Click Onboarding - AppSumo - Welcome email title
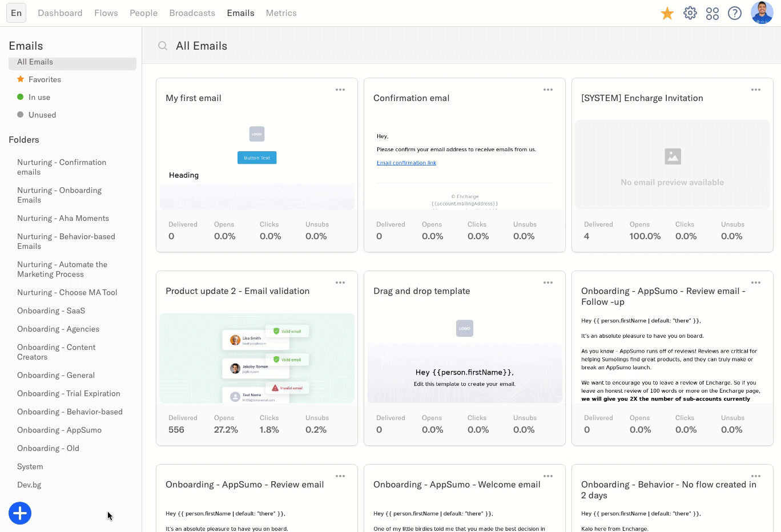The image size is (781, 532). [x=457, y=485]
